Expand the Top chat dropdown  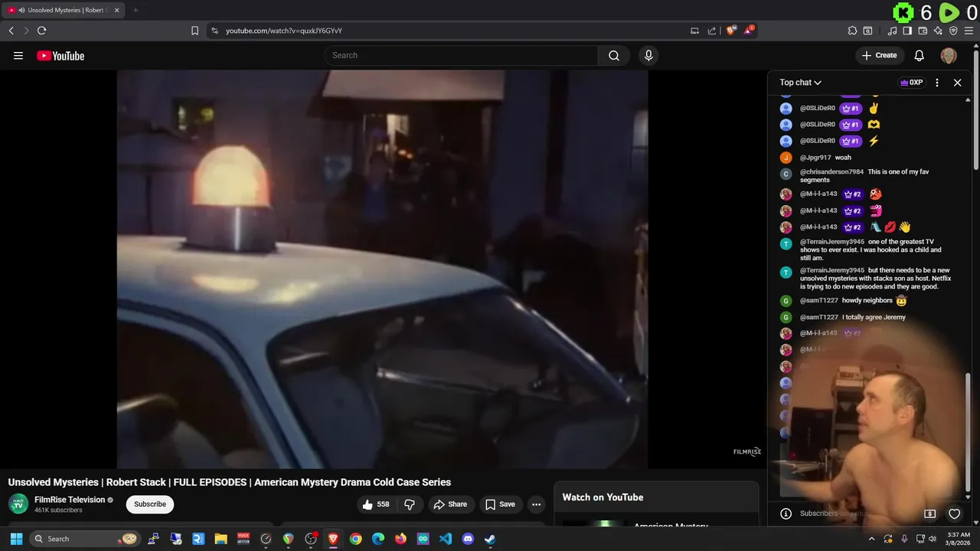[800, 83]
